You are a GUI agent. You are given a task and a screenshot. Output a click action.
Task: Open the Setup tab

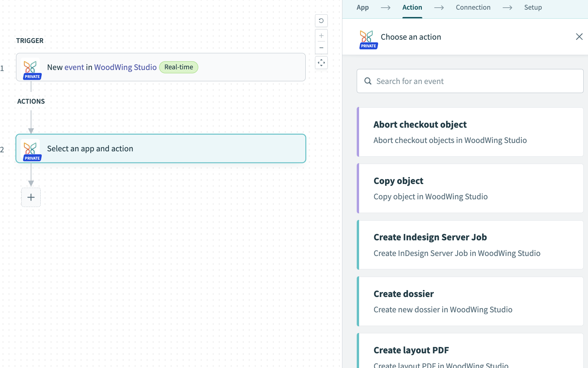533,7
